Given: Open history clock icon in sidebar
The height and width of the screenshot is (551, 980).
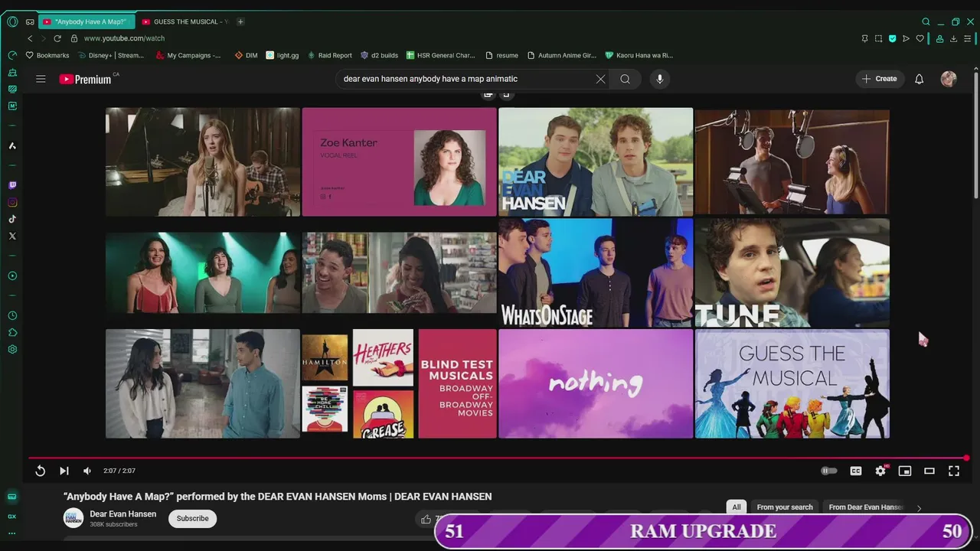Looking at the screenshot, I should click(12, 315).
